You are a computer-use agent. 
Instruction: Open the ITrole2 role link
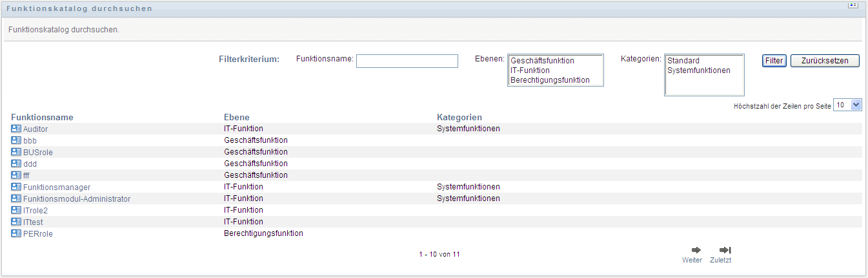(x=35, y=210)
